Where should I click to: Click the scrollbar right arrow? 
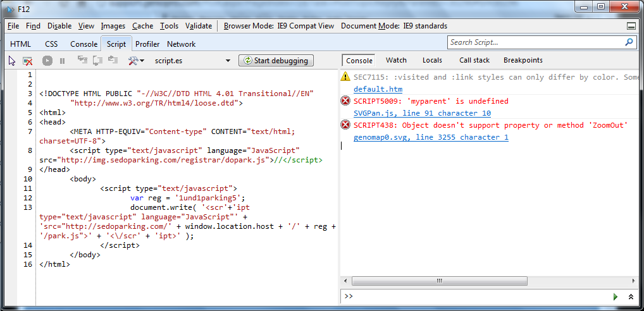coord(635,281)
